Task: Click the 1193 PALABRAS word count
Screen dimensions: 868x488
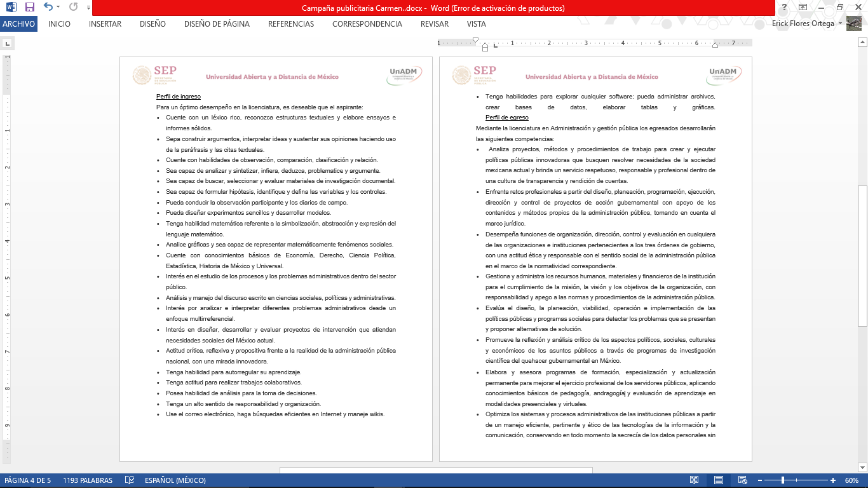Action: coord(88,480)
